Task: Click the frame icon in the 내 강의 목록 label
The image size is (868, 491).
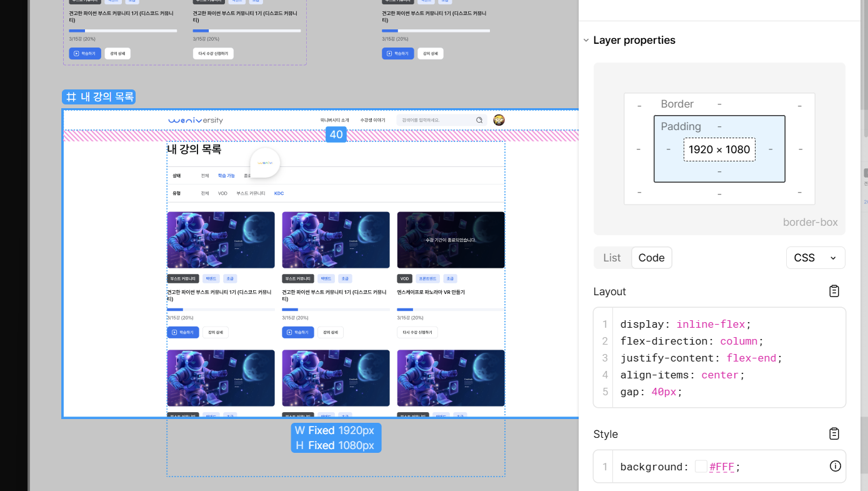Action: pos(71,97)
